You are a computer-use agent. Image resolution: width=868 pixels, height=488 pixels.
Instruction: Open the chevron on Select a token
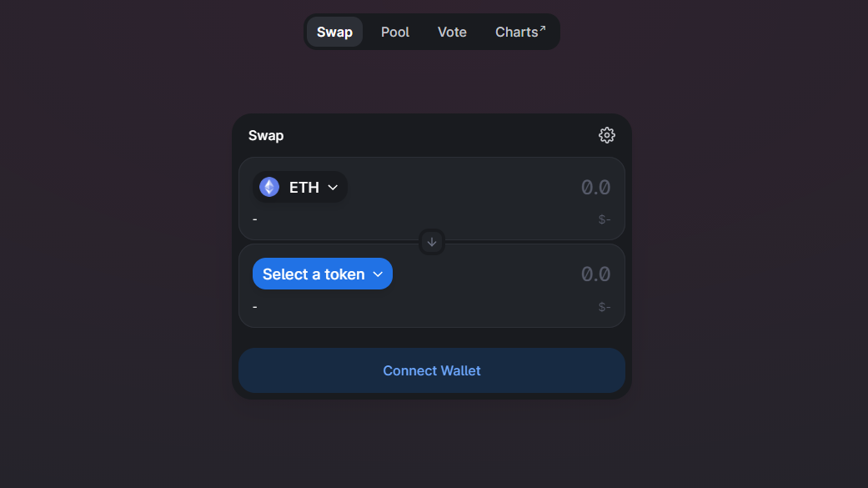tap(378, 274)
